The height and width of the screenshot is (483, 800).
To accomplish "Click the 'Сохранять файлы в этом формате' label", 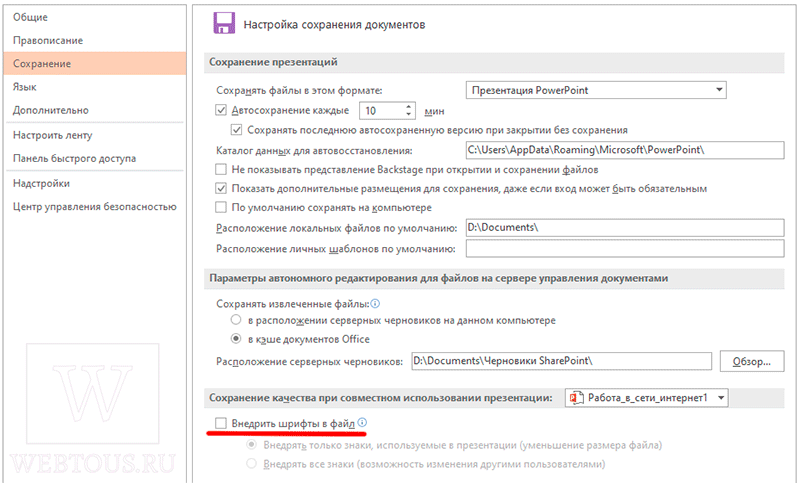I will [299, 90].
